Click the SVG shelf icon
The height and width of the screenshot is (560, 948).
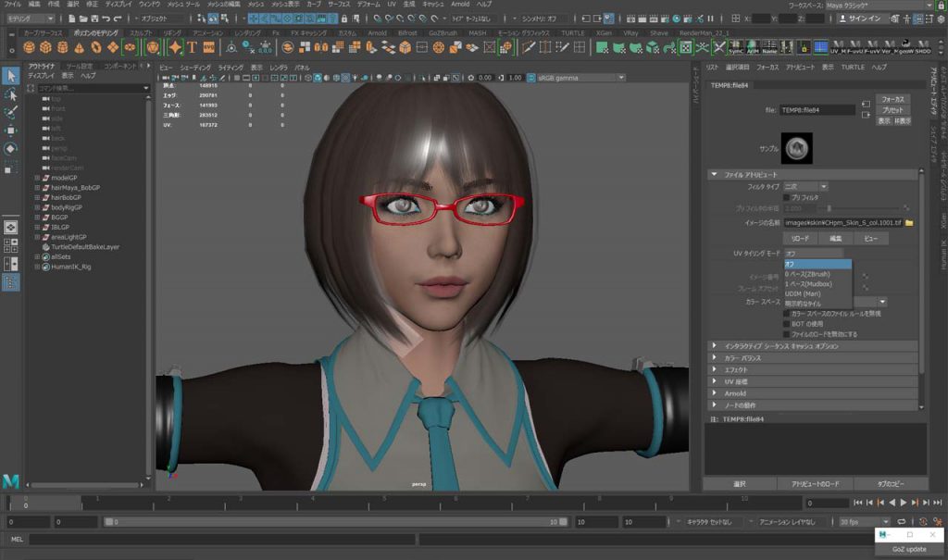pyautogui.click(x=209, y=47)
